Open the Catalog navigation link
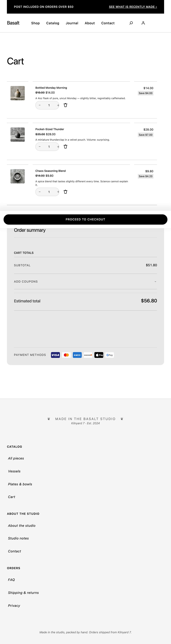 click(x=53, y=23)
